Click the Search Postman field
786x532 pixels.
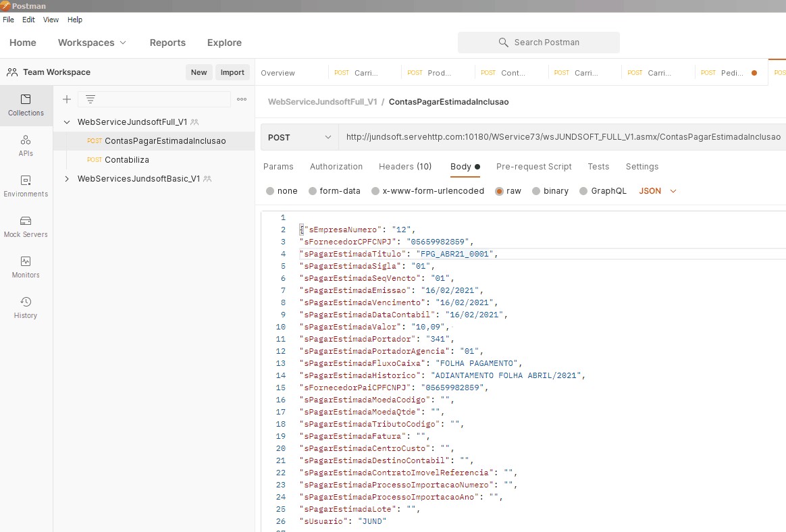[539, 43]
